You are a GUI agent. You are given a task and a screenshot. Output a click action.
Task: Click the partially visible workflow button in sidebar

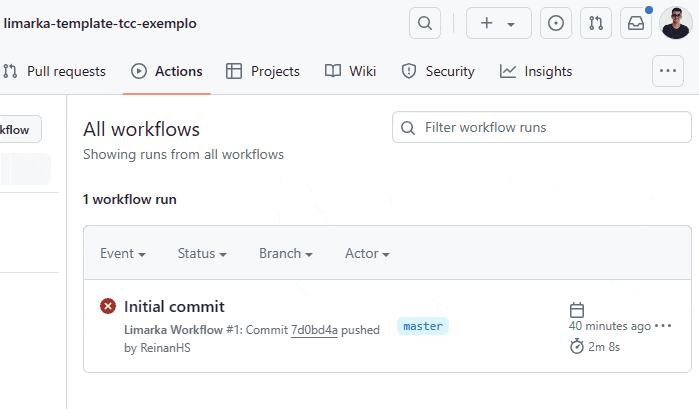(21, 129)
